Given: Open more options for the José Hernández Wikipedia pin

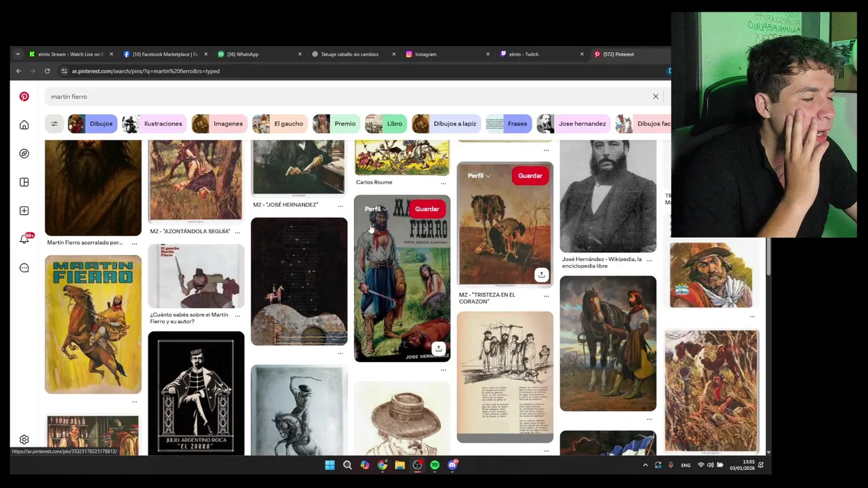Looking at the screenshot, I should point(650,260).
